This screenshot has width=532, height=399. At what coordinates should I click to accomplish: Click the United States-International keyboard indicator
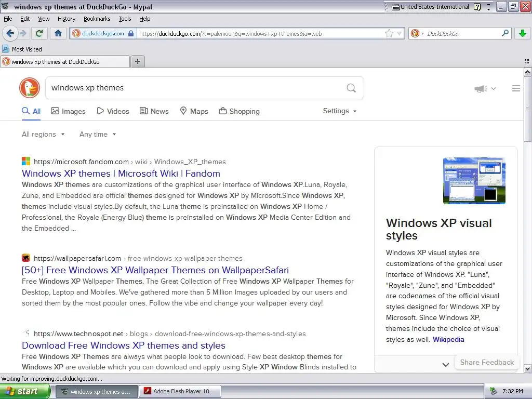coord(430,7)
